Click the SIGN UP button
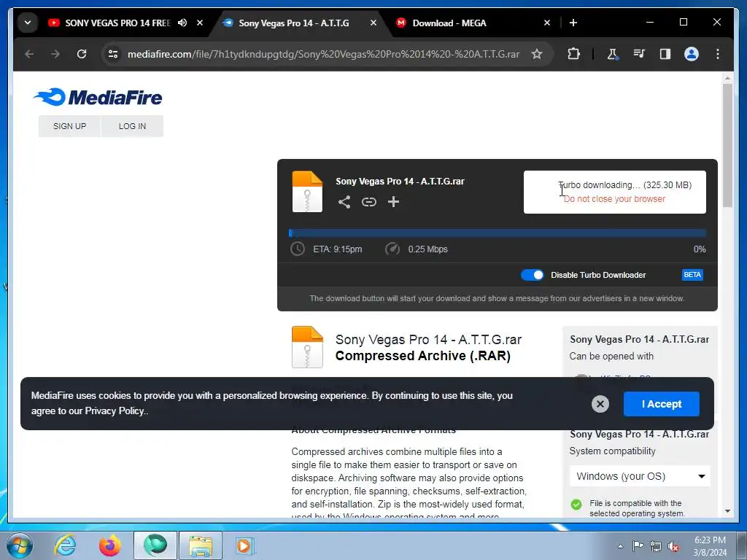The width and height of the screenshot is (747, 560). click(x=69, y=126)
